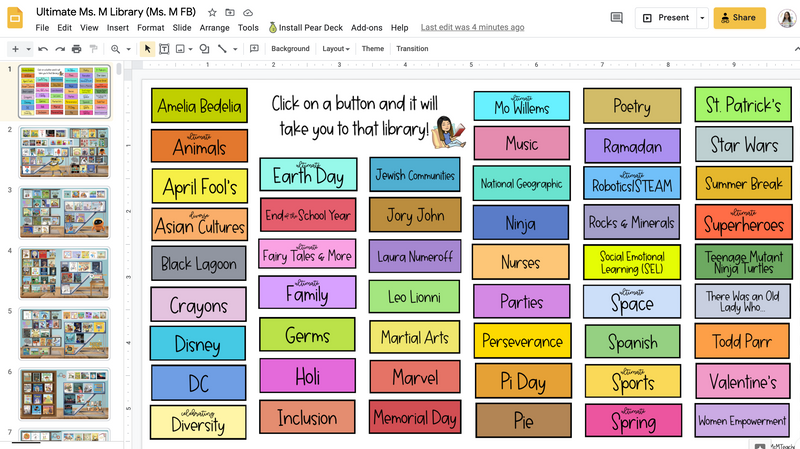Click the Redo icon
The width and height of the screenshot is (800, 449).
coord(60,49)
